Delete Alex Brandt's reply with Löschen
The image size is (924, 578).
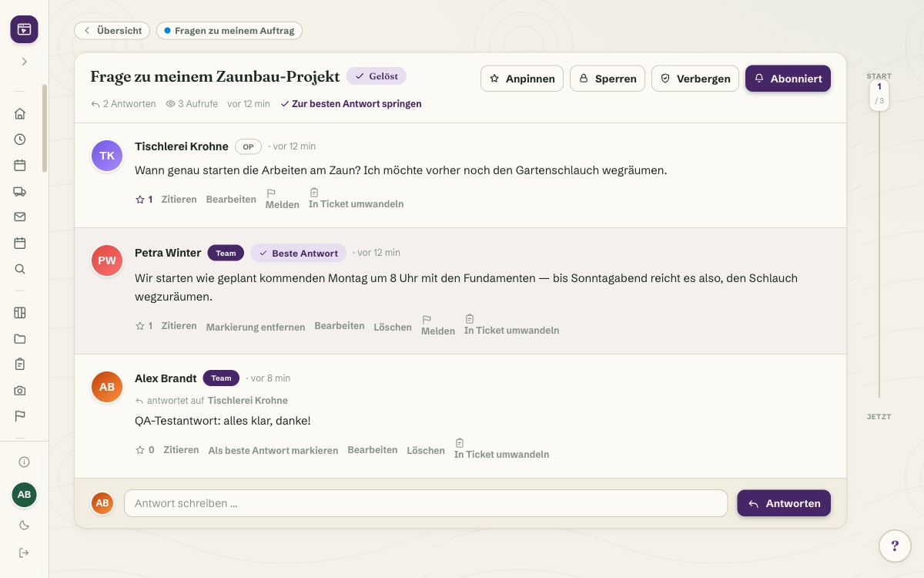click(426, 450)
